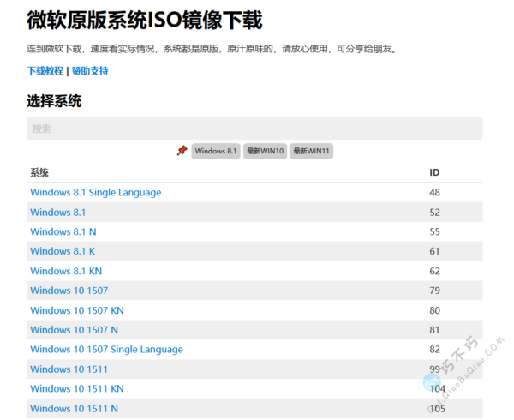Click the 系统 column header
The width and height of the screenshot is (514, 420).
pyautogui.click(x=39, y=173)
